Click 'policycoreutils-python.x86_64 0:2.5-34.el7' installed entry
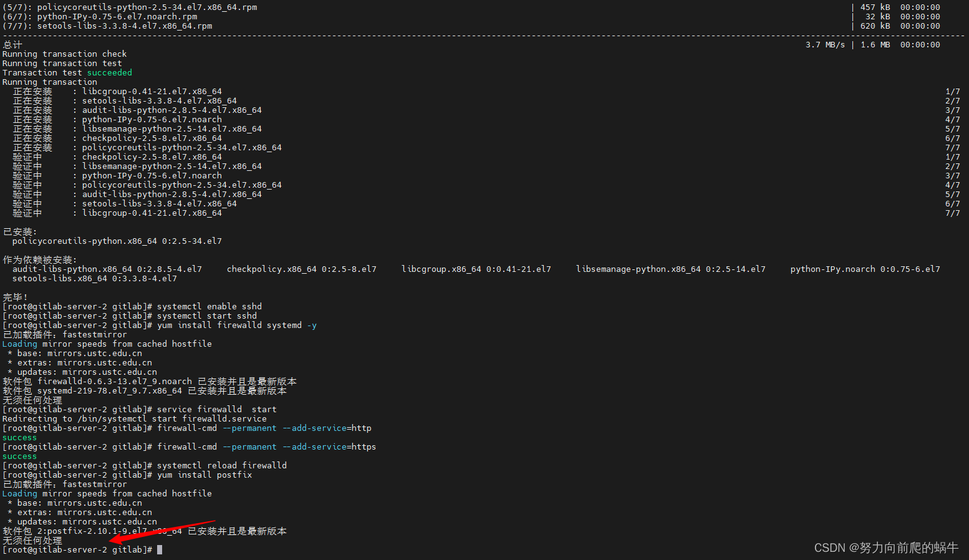The width and height of the screenshot is (969, 560). tap(117, 241)
